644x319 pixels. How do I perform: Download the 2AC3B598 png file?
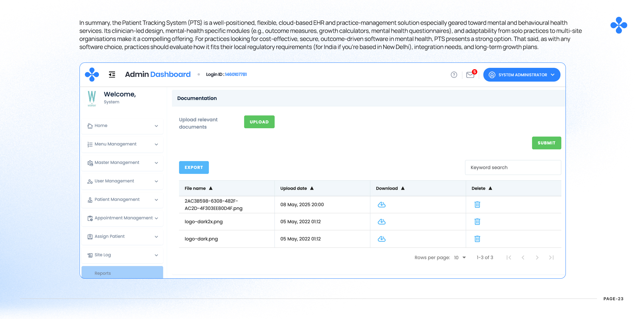click(382, 204)
